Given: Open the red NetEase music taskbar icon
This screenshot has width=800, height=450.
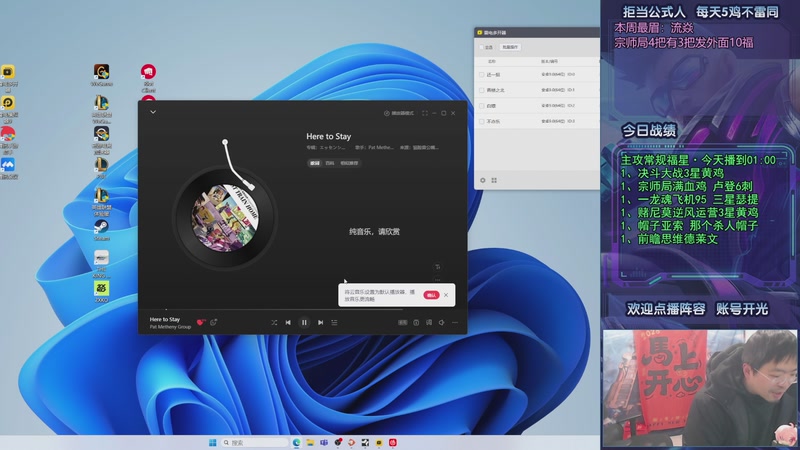Looking at the screenshot, I should (392, 442).
